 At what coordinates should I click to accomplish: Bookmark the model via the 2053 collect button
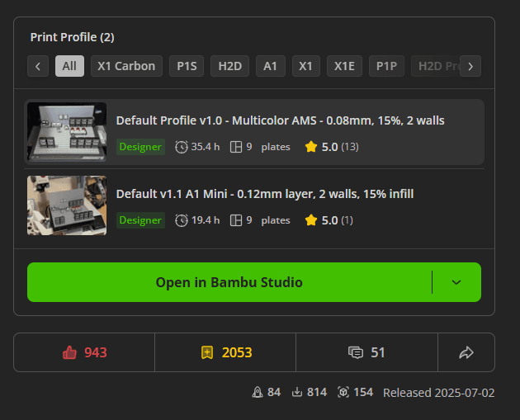click(x=225, y=352)
